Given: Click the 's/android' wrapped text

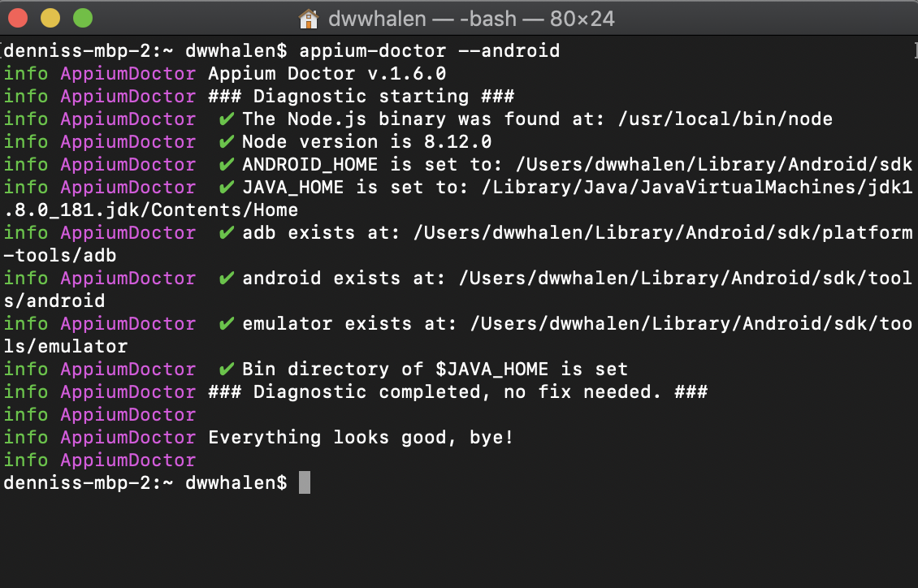Looking at the screenshot, I should click(x=54, y=301).
